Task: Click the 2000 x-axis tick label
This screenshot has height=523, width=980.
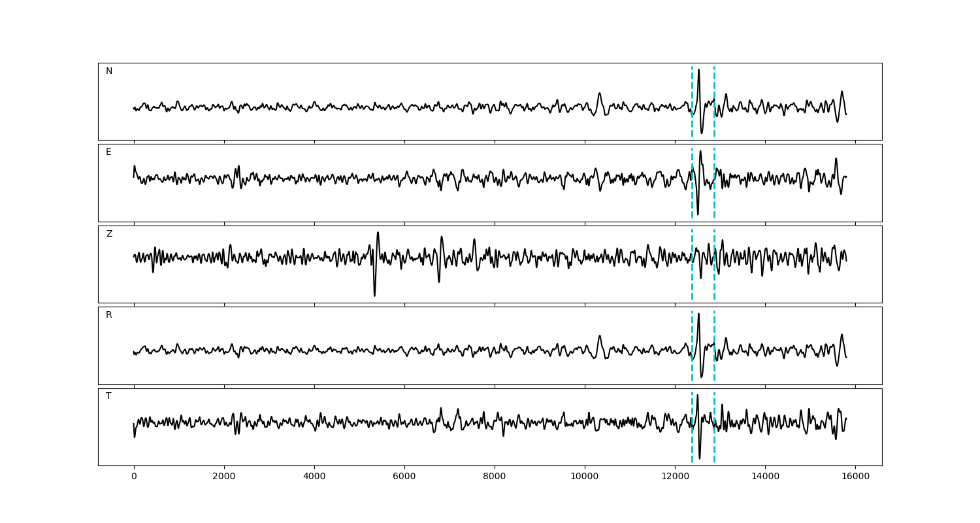Action: pyautogui.click(x=224, y=477)
